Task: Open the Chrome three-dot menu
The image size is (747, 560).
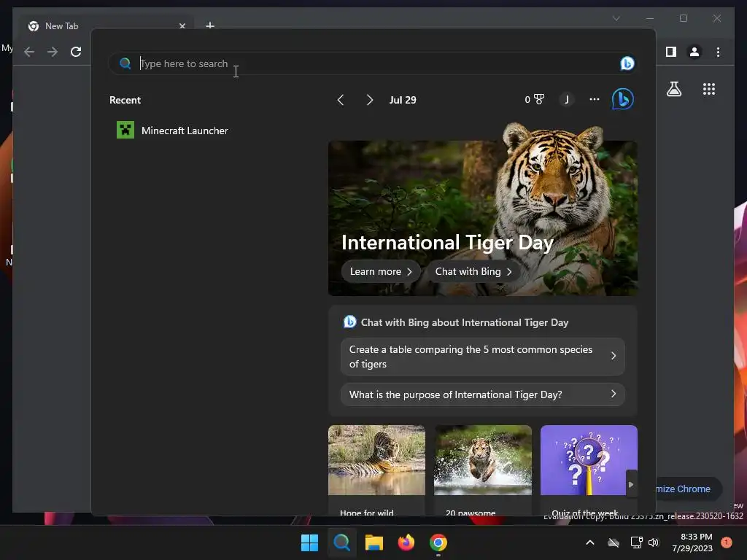Action: (718, 52)
